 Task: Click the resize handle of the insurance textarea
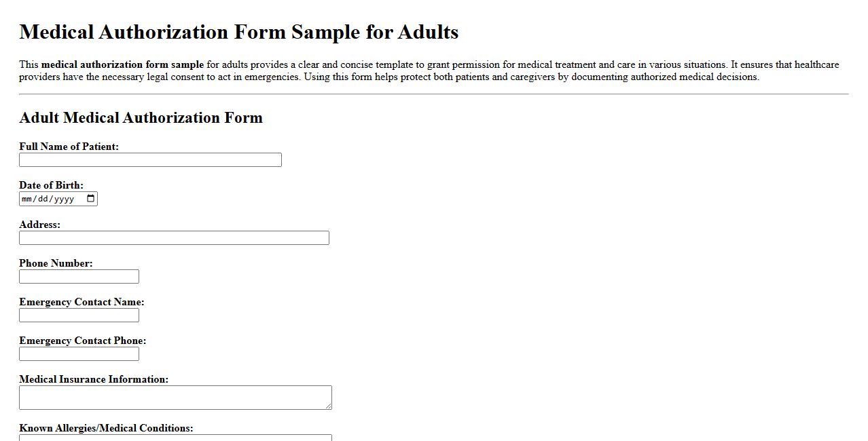pyautogui.click(x=328, y=406)
